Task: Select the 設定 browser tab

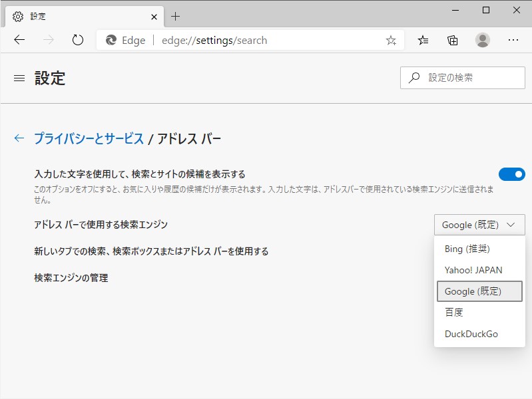Action: pyautogui.click(x=85, y=17)
